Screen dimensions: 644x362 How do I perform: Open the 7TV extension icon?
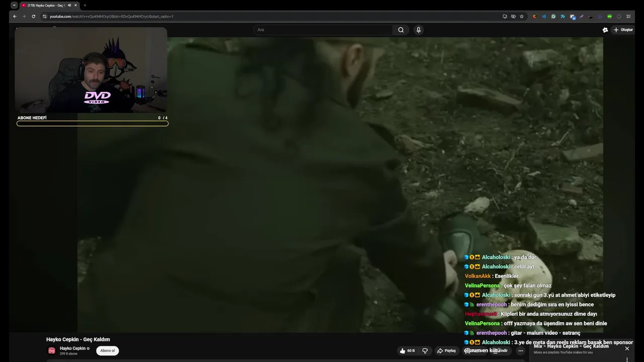pyautogui.click(x=563, y=16)
